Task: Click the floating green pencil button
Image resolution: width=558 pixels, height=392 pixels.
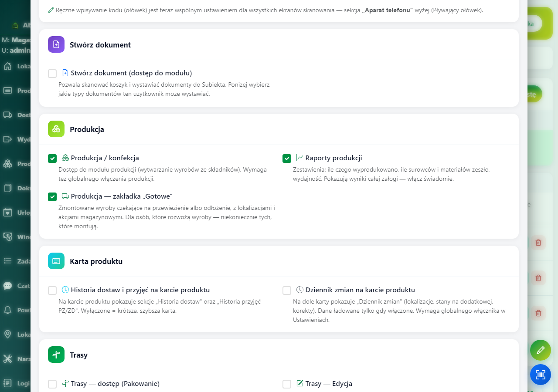Action: (x=541, y=350)
